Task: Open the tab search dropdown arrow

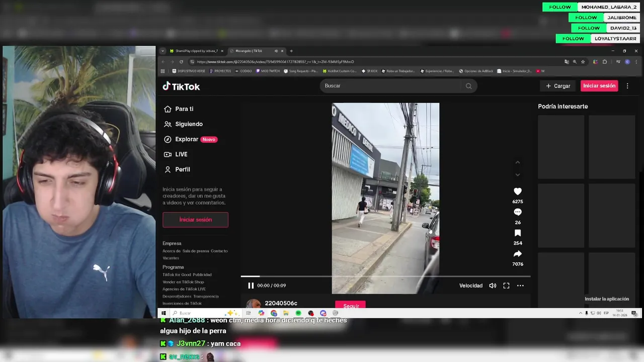Action: 163,51
